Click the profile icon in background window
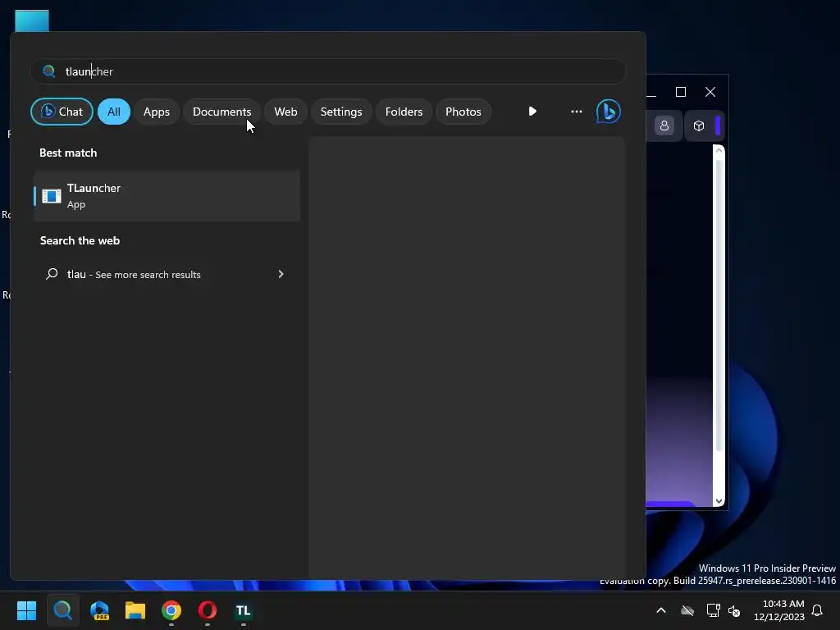The image size is (840, 630). (x=664, y=126)
